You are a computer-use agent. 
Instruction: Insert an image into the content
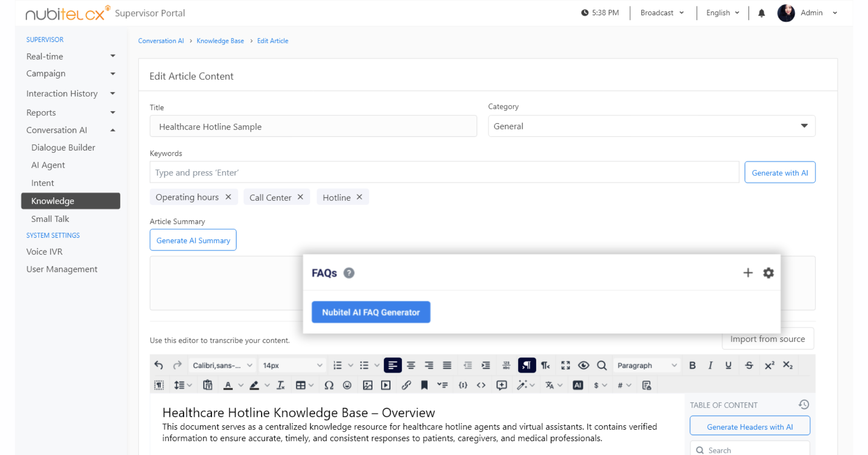(x=367, y=385)
